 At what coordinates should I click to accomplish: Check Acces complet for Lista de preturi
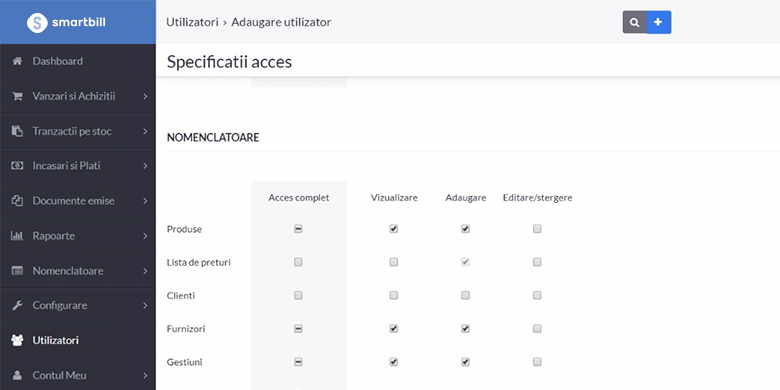click(x=298, y=262)
